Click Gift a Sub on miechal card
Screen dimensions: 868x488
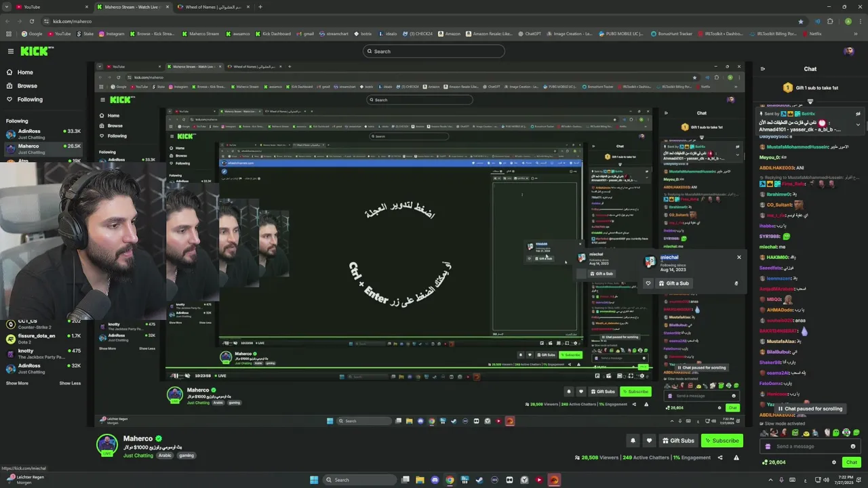pos(673,283)
